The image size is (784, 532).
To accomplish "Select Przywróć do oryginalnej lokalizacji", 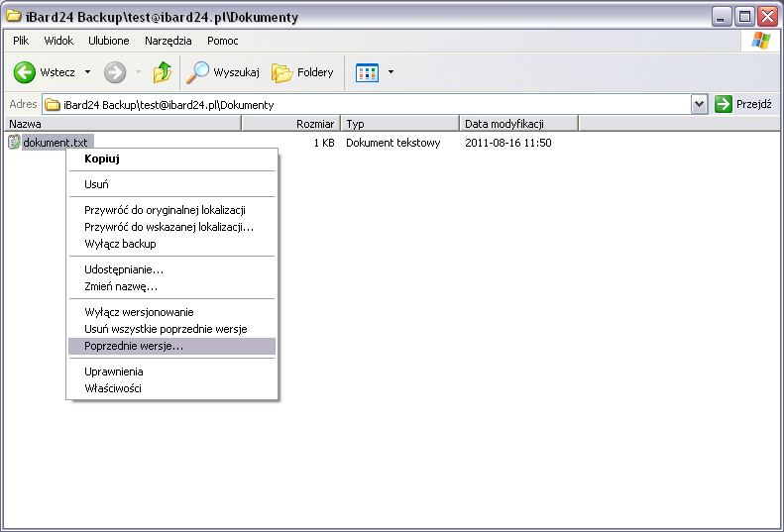I will point(172,210).
